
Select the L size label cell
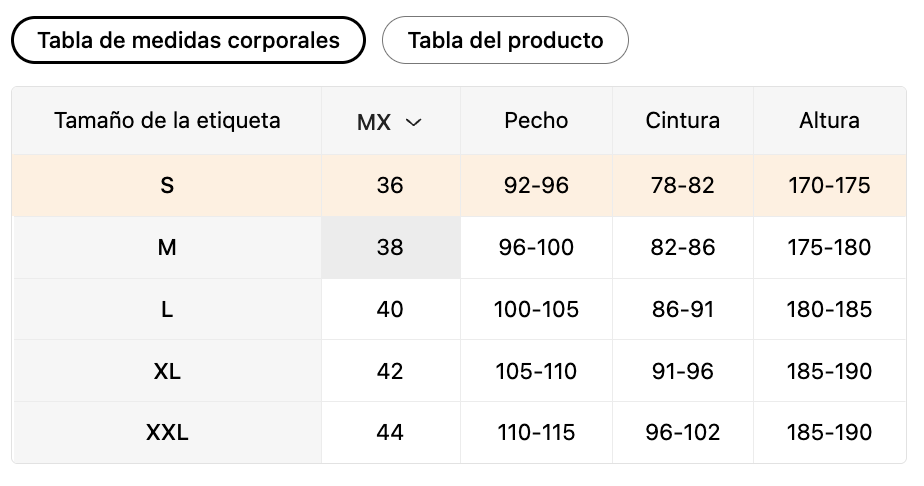(167, 309)
